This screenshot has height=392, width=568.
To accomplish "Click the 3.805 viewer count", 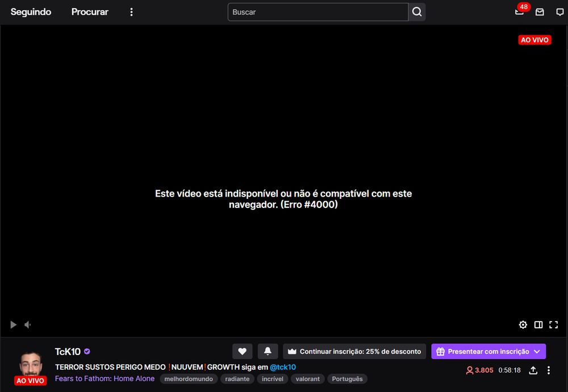I will (x=479, y=370).
